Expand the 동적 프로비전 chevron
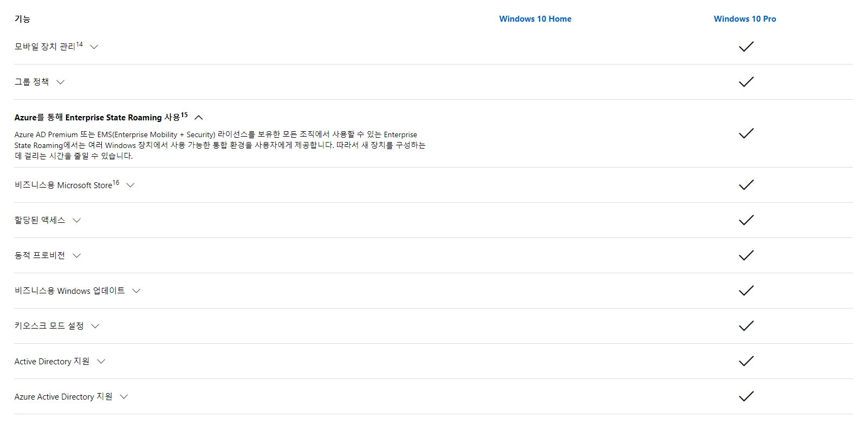The image size is (868, 424). [x=77, y=255]
